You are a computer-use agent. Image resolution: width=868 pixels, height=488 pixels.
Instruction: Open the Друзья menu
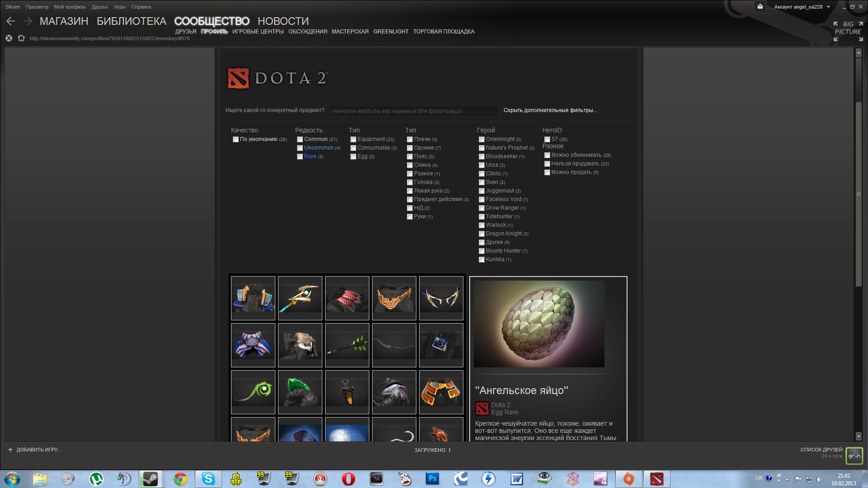tap(99, 7)
